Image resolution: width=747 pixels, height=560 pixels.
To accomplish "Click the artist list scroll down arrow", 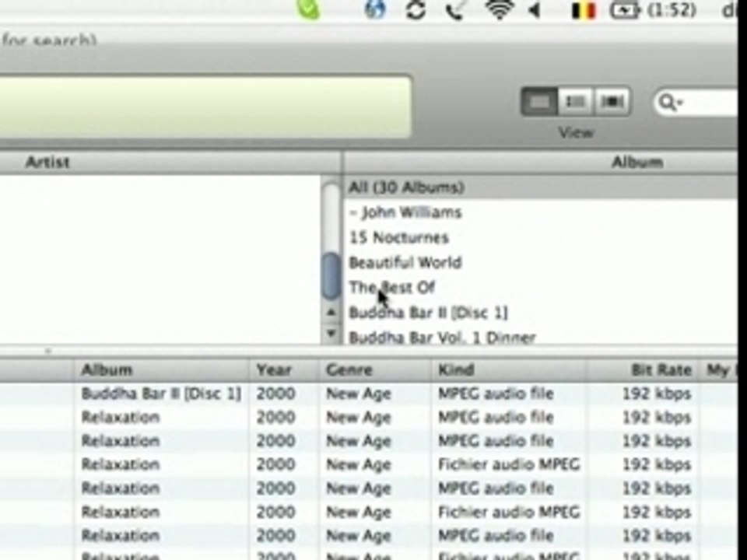I will click(x=331, y=333).
